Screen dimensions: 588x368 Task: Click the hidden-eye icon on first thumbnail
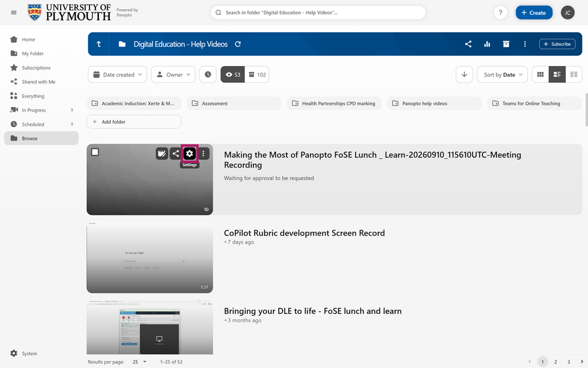[206, 209]
